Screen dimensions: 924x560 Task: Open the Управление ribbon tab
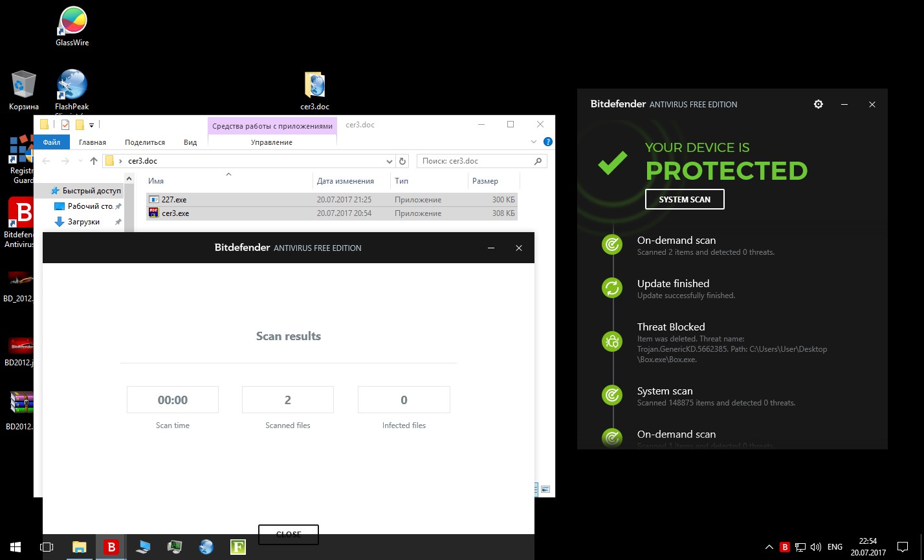pyautogui.click(x=272, y=142)
